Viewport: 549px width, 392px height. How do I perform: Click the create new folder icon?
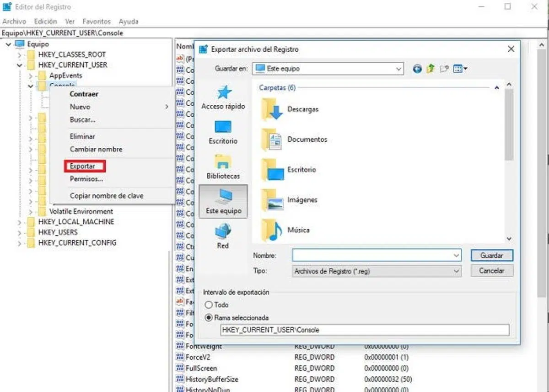pos(444,69)
